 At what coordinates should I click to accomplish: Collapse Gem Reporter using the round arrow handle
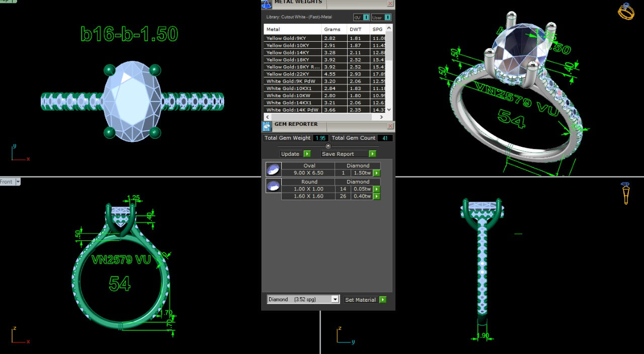pos(328,146)
